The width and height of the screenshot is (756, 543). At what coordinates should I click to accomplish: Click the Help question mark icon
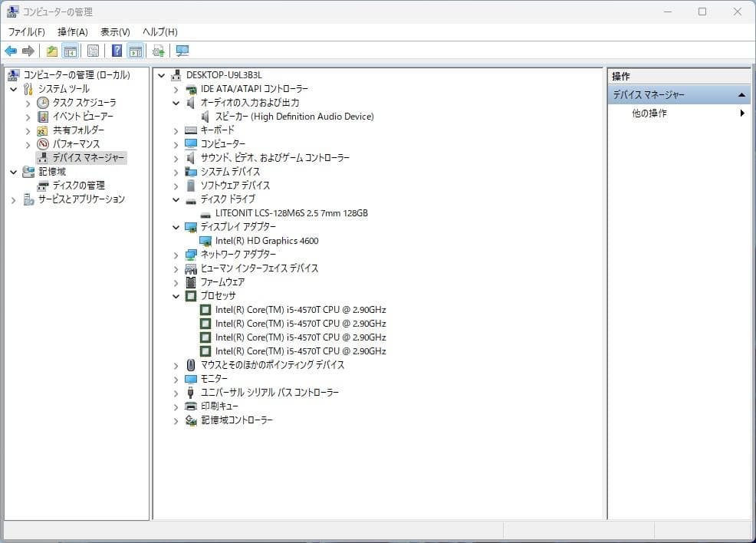click(117, 51)
